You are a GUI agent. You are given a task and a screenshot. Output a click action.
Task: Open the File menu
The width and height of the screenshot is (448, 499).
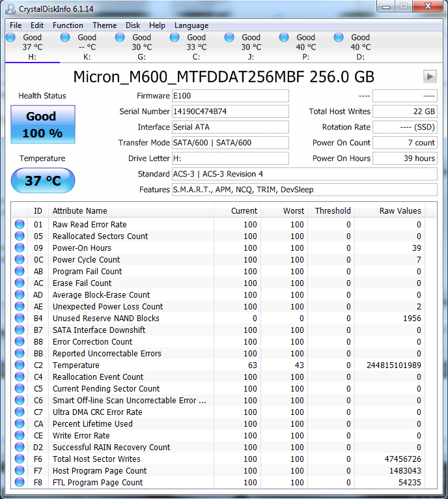16,25
